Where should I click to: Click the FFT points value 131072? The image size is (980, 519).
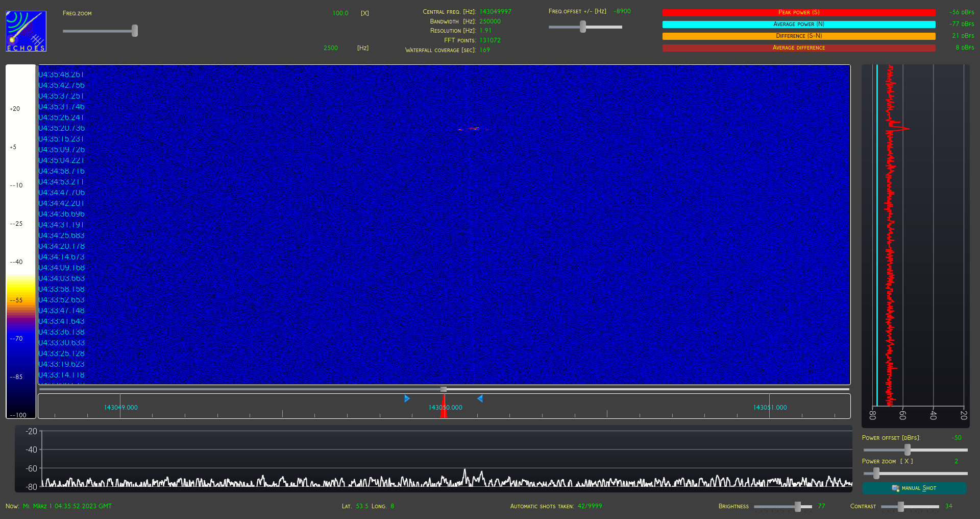490,40
